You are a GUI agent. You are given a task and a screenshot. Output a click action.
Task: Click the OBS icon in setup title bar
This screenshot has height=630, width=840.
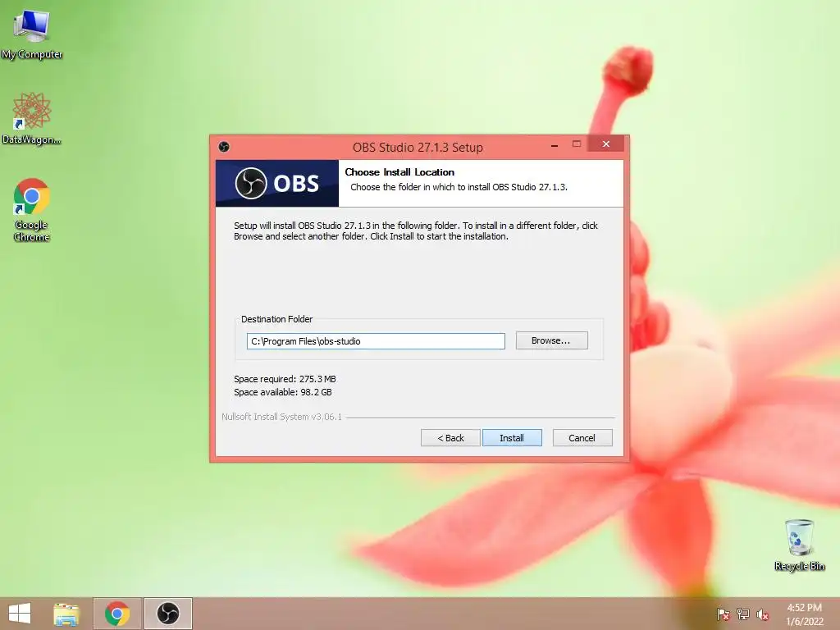pyautogui.click(x=224, y=147)
